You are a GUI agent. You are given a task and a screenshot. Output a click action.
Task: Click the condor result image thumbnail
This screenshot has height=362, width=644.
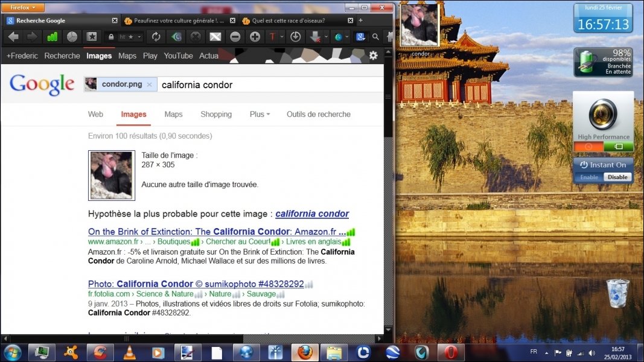click(111, 175)
